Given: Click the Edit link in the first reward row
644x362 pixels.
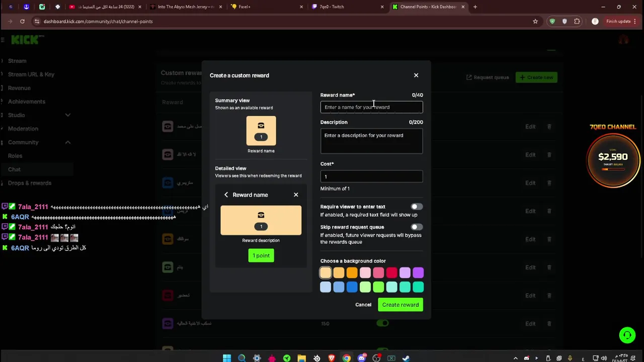Looking at the screenshot, I should 530,127.
